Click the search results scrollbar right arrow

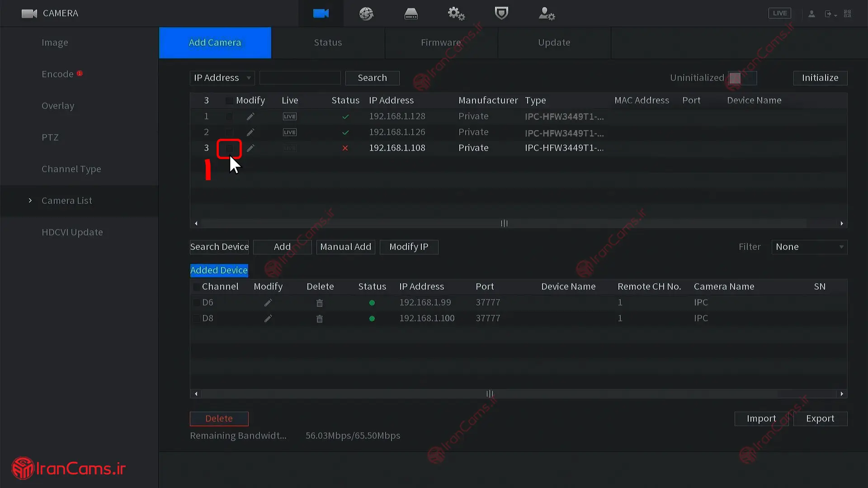(842, 224)
